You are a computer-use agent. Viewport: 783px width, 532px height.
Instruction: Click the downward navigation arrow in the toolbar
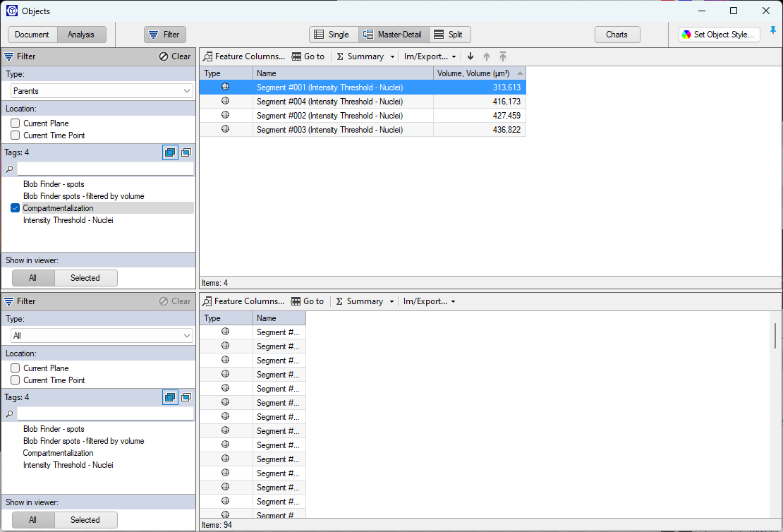470,56
